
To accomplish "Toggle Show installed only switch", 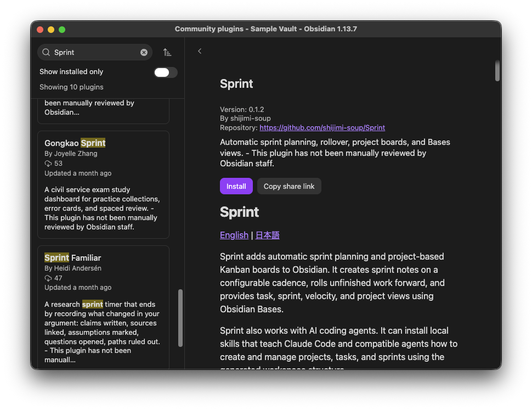I will [166, 72].
